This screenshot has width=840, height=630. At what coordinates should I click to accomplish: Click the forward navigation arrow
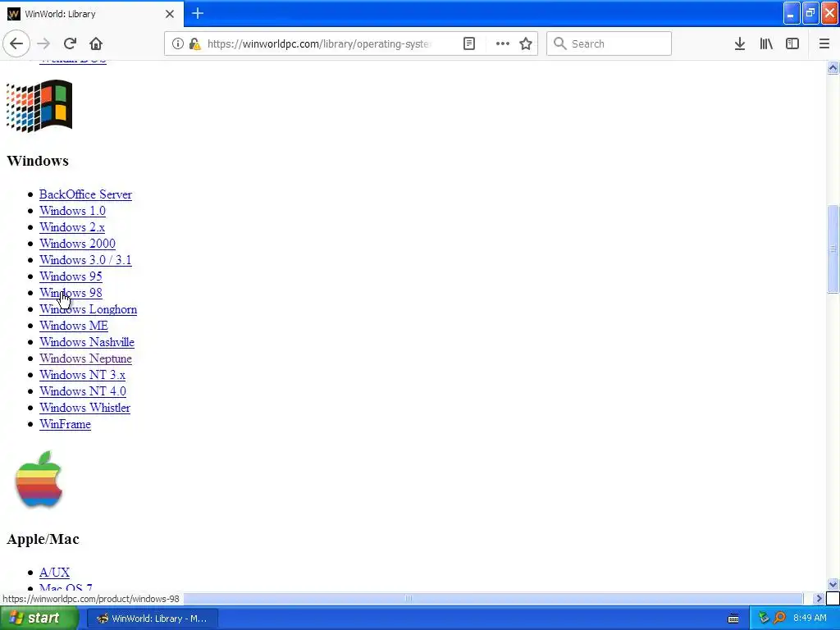(x=43, y=43)
